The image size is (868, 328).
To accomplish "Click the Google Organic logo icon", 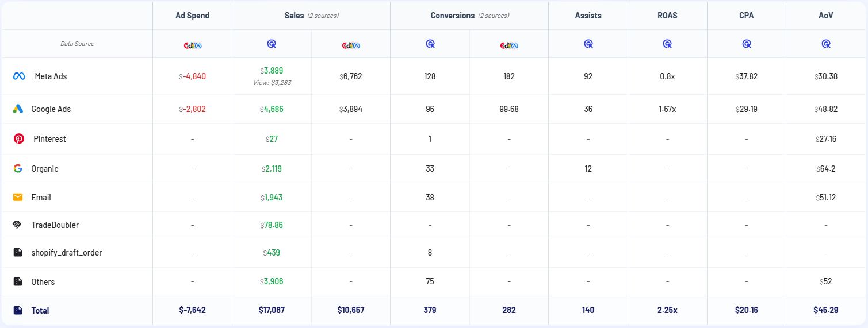I will pyautogui.click(x=18, y=169).
